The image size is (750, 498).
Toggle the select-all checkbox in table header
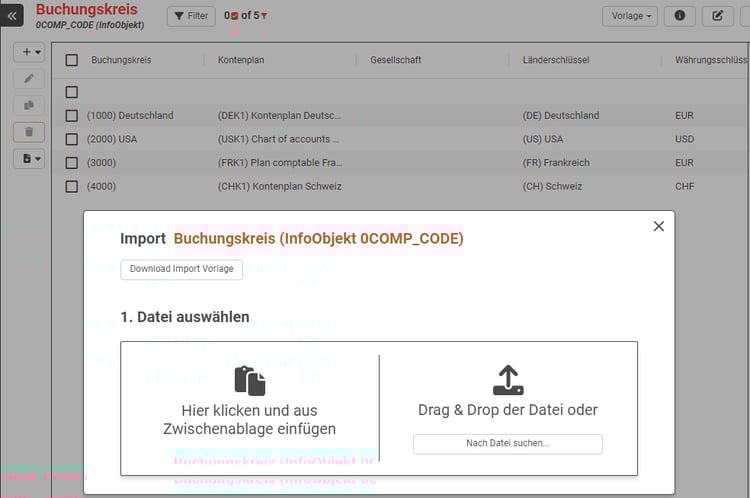click(x=72, y=60)
